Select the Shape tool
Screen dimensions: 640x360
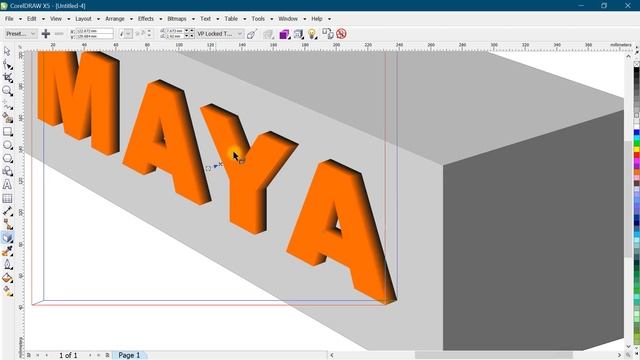pyautogui.click(x=7, y=64)
